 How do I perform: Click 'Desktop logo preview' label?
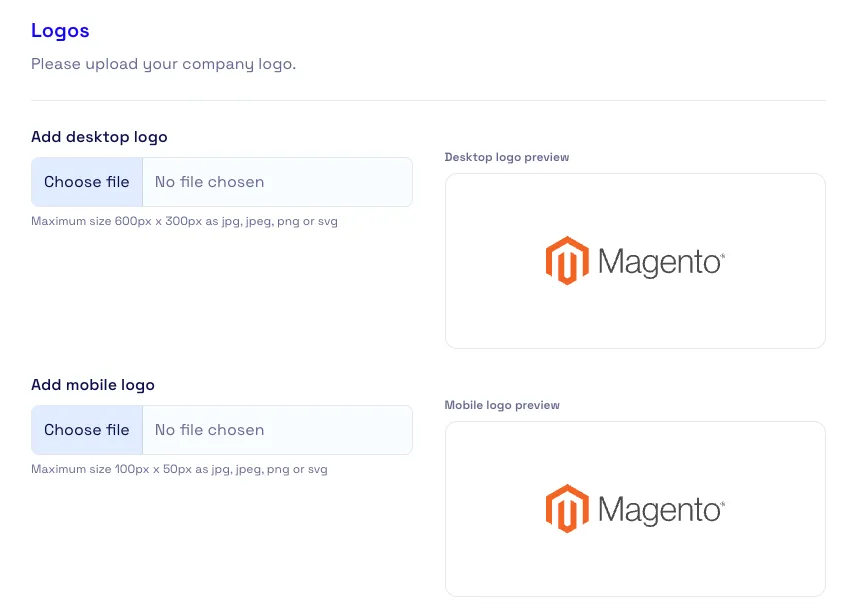click(507, 157)
